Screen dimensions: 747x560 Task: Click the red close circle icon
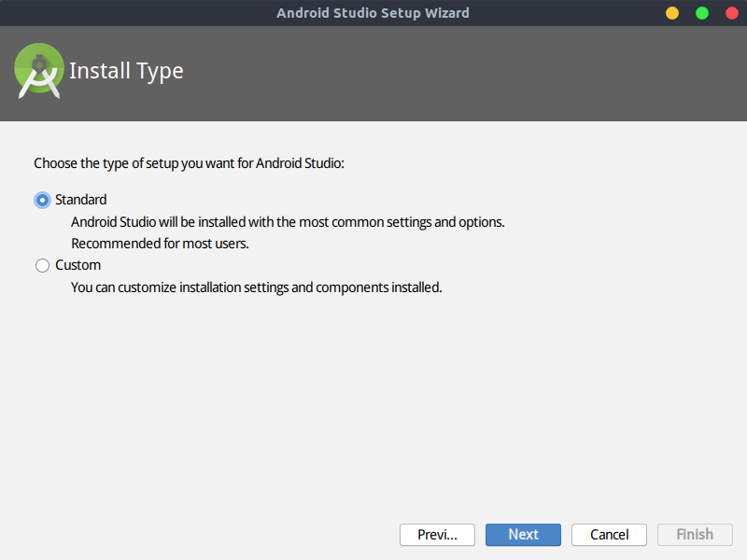[731, 13]
